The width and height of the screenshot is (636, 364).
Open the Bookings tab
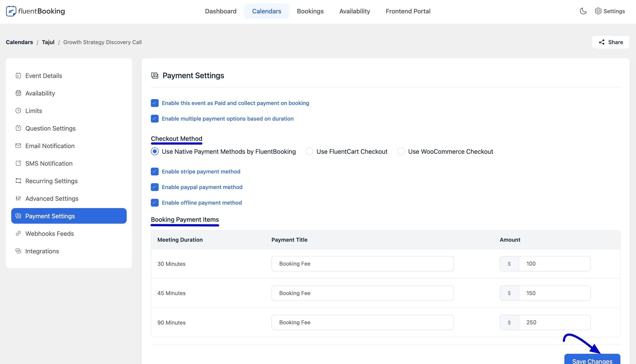pos(310,11)
